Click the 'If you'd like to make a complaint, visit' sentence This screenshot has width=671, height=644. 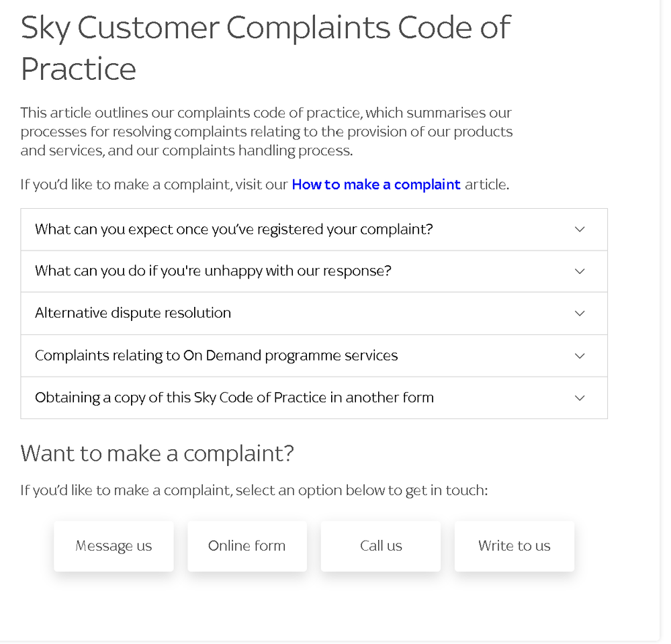pos(154,185)
